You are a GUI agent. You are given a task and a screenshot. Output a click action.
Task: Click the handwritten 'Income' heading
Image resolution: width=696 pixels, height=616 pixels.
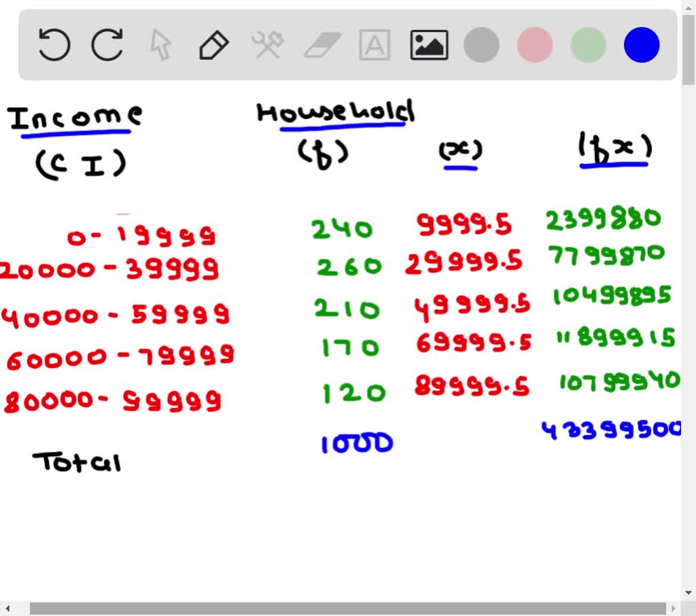click(75, 118)
